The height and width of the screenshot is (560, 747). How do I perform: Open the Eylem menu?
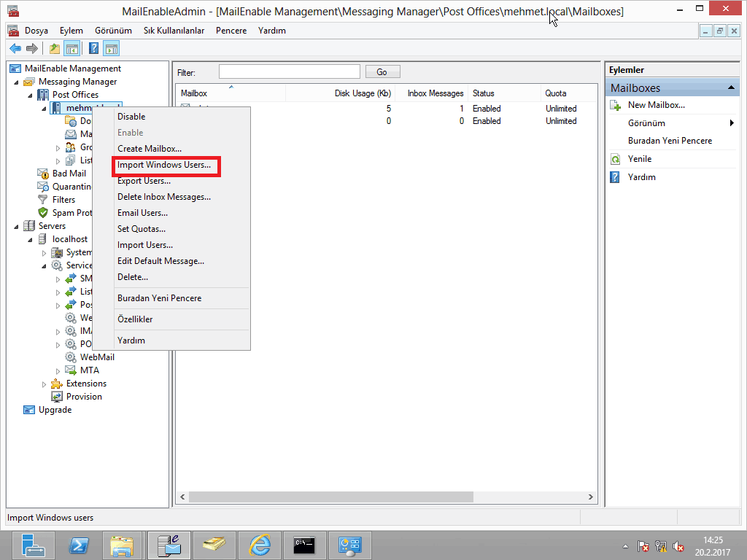[x=71, y=31]
